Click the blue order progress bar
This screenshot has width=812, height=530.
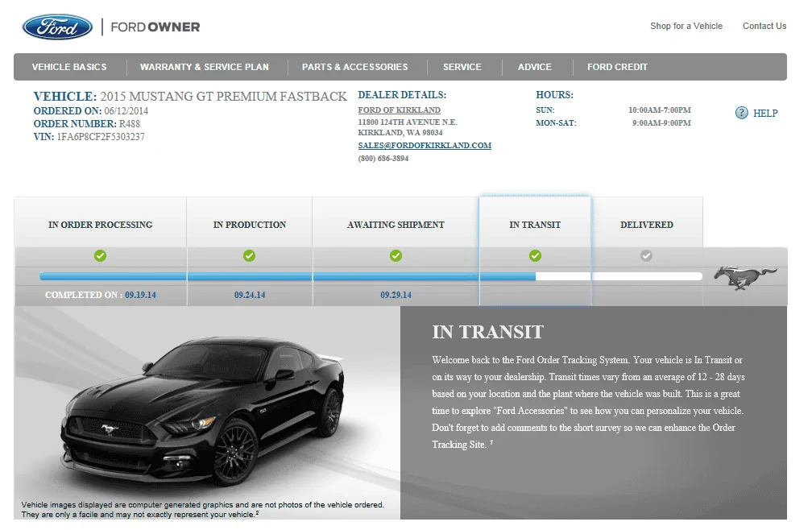coord(288,277)
